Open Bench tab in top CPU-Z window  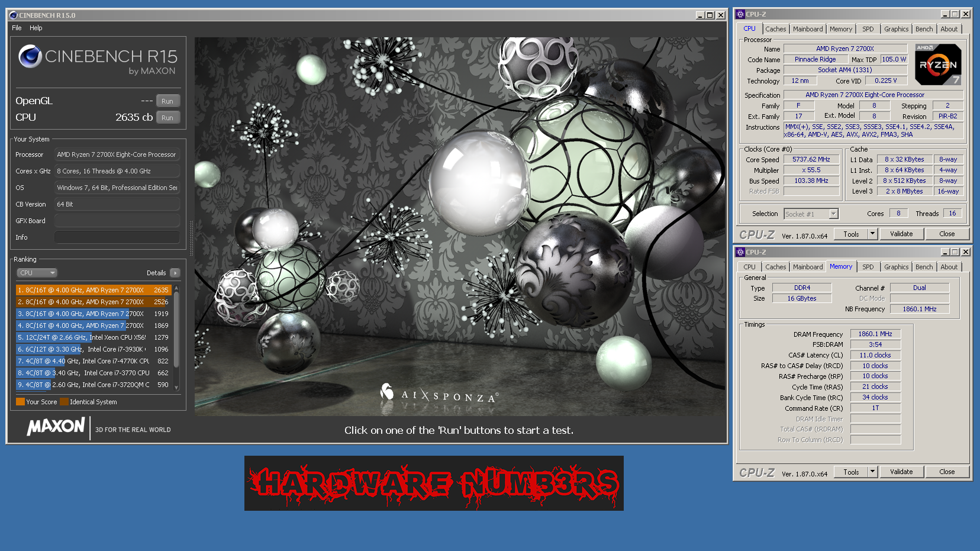coord(924,29)
